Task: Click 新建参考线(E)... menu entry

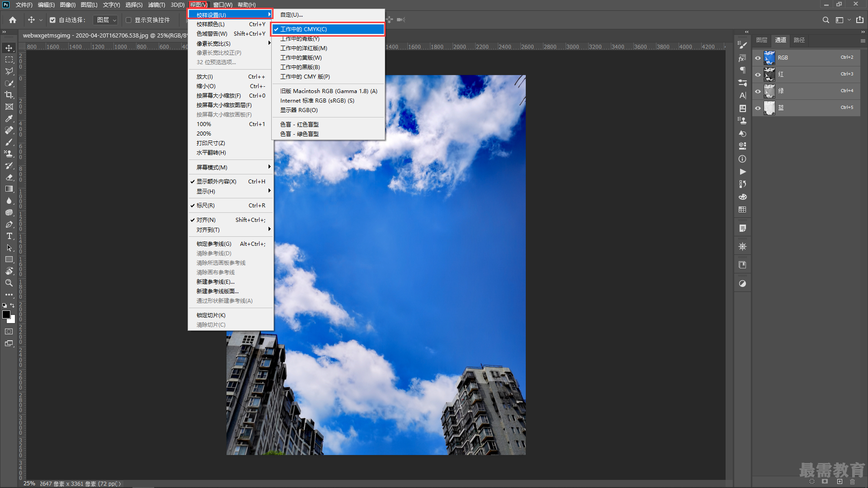Action: [x=231, y=282]
